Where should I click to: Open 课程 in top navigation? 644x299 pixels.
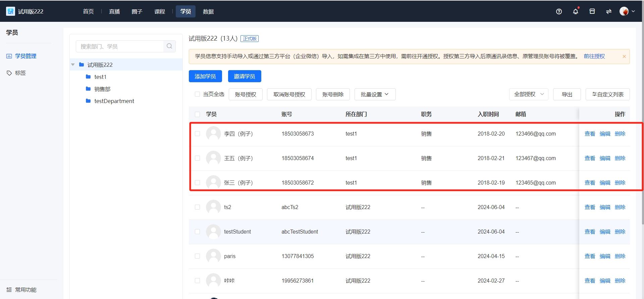[x=160, y=11]
